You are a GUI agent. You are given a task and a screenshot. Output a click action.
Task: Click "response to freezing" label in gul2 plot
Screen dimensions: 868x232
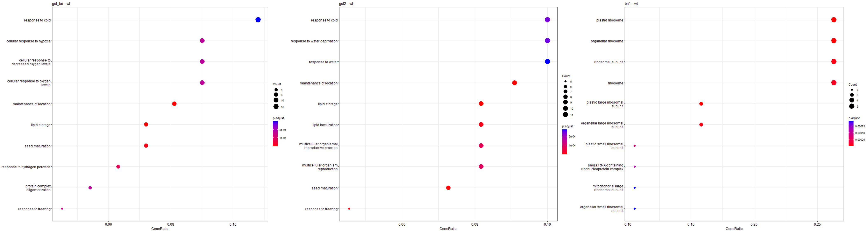point(321,209)
